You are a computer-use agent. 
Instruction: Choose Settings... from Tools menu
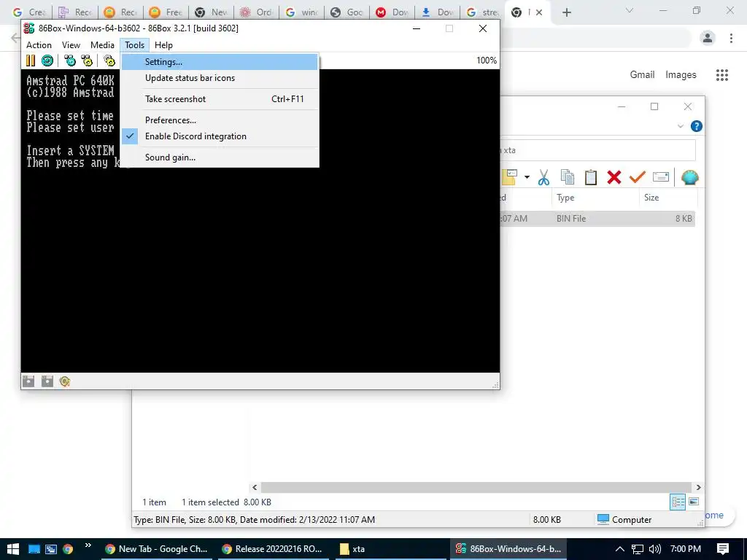point(219,62)
